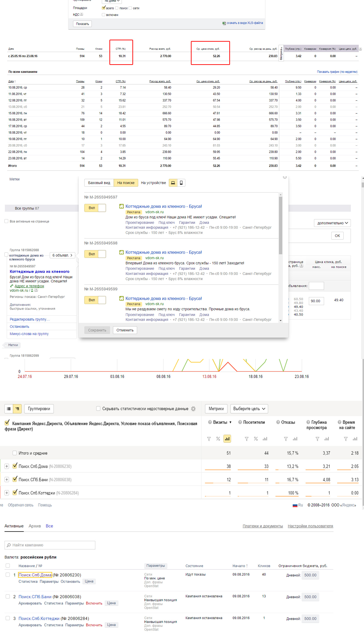Check the 'Итого и средние' checkbox

(15, 453)
